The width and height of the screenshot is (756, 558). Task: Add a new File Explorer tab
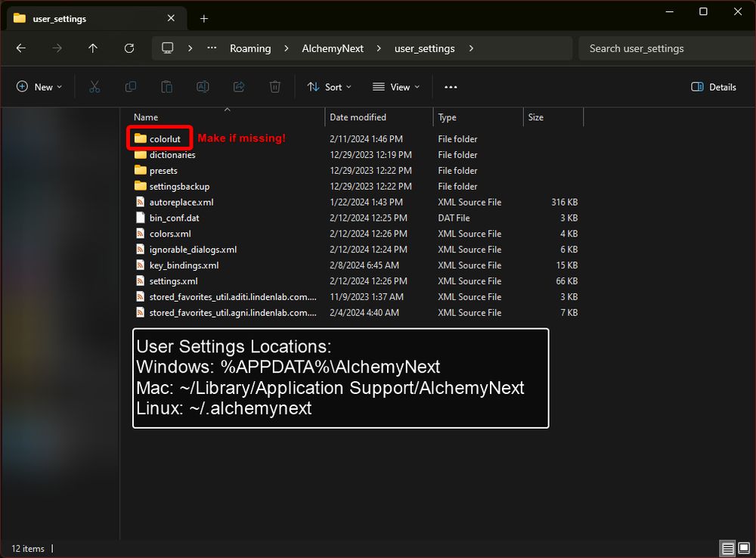pos(204,19)
